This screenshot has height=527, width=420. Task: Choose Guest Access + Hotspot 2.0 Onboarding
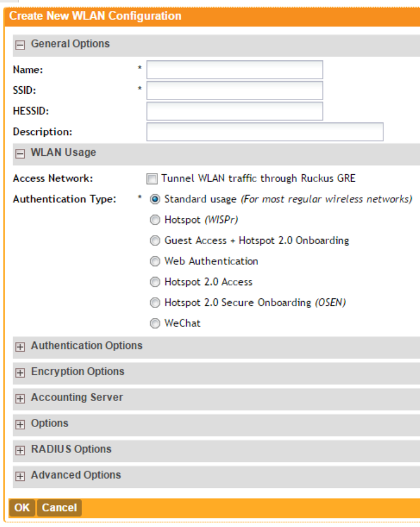155,241
